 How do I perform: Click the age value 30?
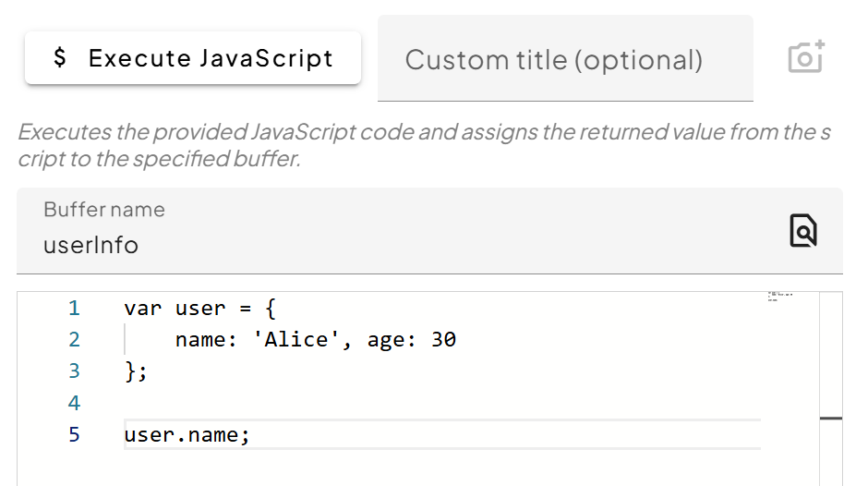coord(443,339)
